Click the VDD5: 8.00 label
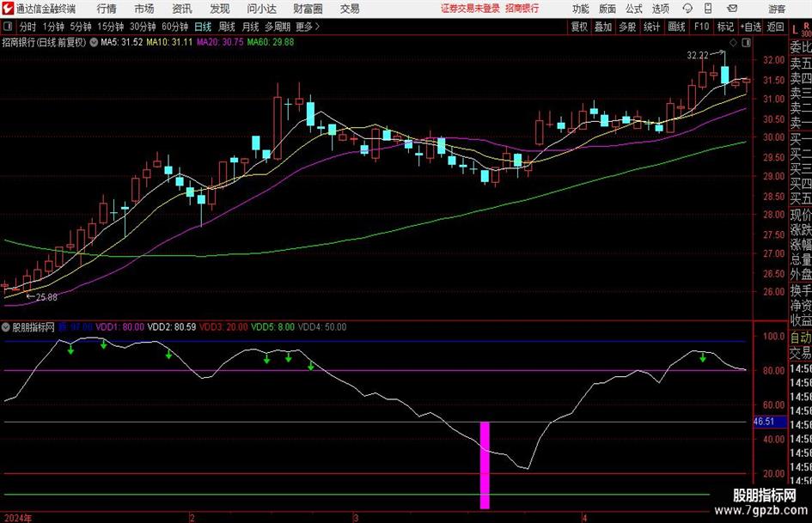This screenshot has width=812, height=523. 273,327
